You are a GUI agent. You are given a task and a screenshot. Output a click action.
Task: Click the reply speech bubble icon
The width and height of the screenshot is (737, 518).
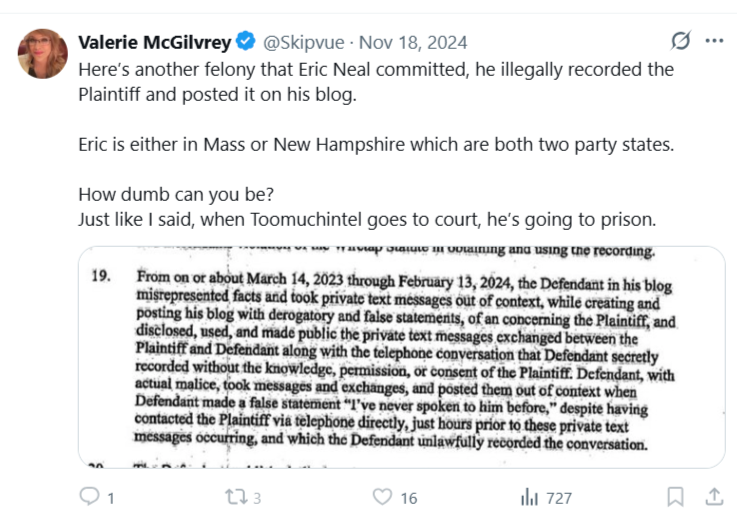[x=89, y=496]
